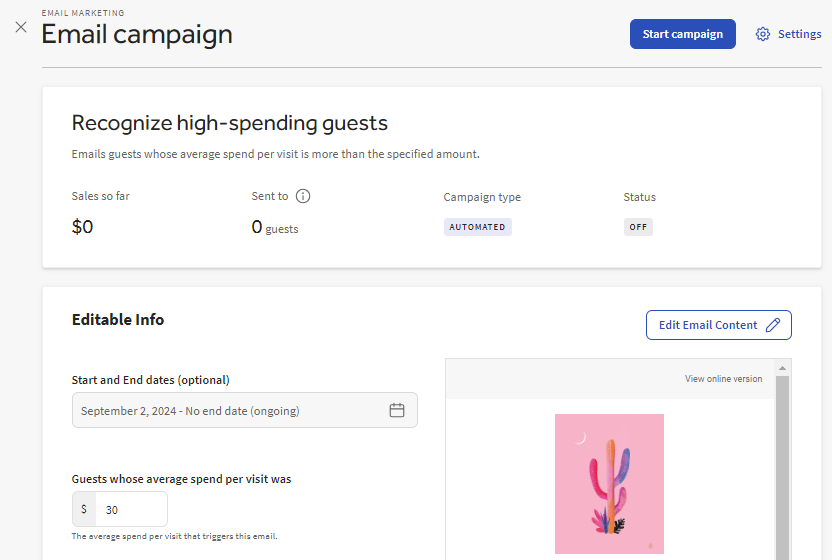832x560 pixels.
Task: Click the cactus image in email preview
Action: pos(609,484)
